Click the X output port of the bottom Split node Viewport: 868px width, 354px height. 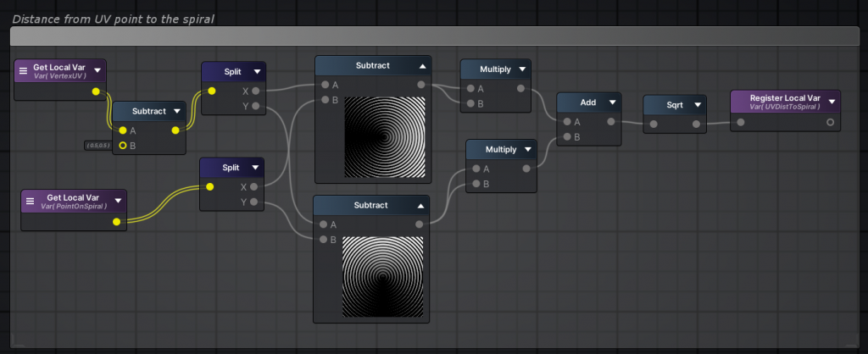255,186
